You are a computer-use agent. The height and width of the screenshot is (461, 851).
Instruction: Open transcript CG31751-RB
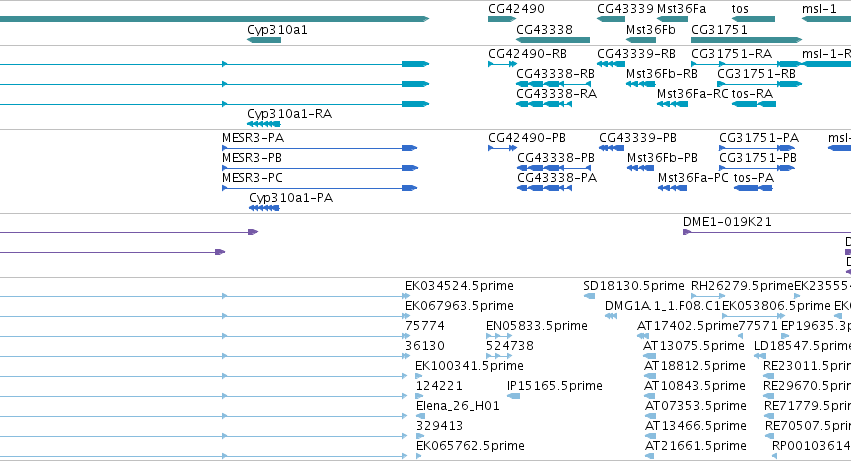[x=757, y=74]
